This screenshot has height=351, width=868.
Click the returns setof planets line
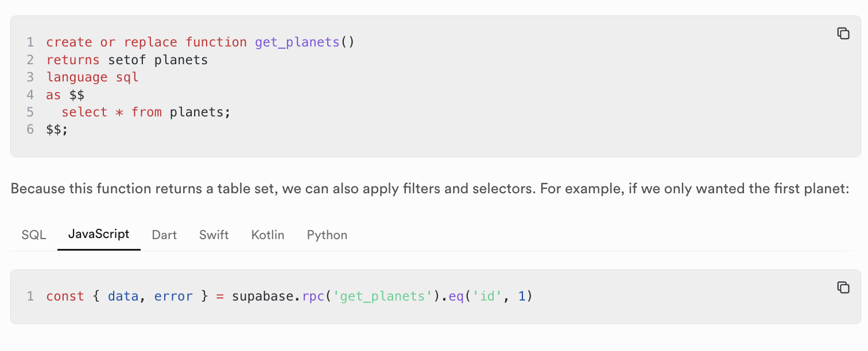tap(127, 60)
